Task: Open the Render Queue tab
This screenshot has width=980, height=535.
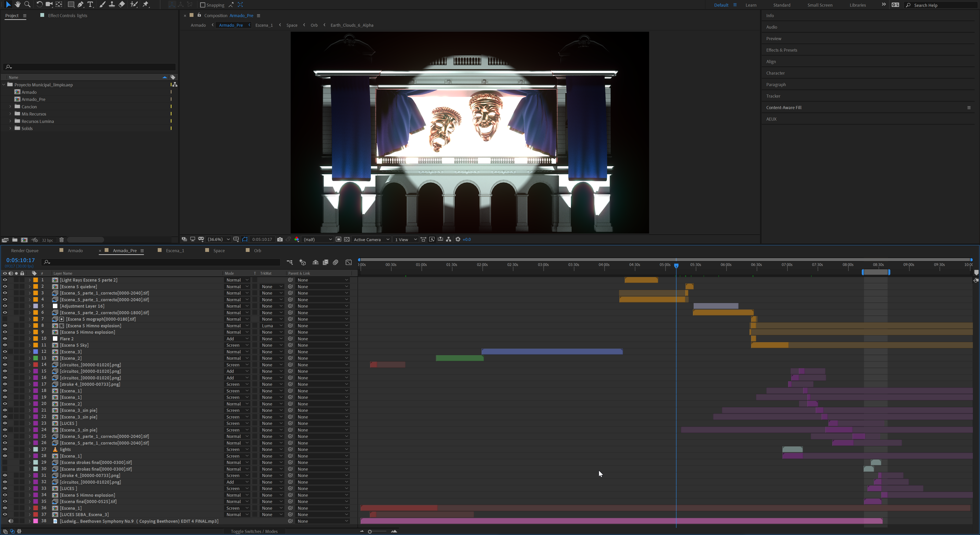Action: click(x=25, y=251)
